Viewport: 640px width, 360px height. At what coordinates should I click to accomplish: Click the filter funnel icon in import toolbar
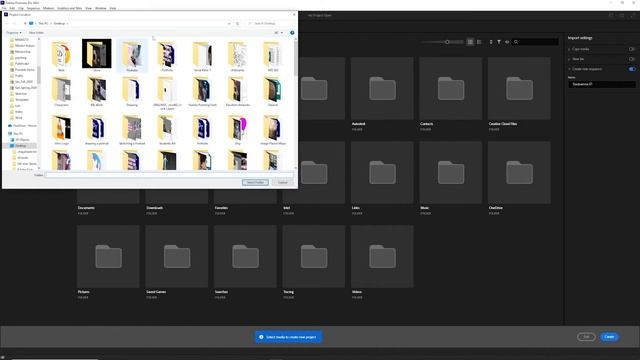499,42
